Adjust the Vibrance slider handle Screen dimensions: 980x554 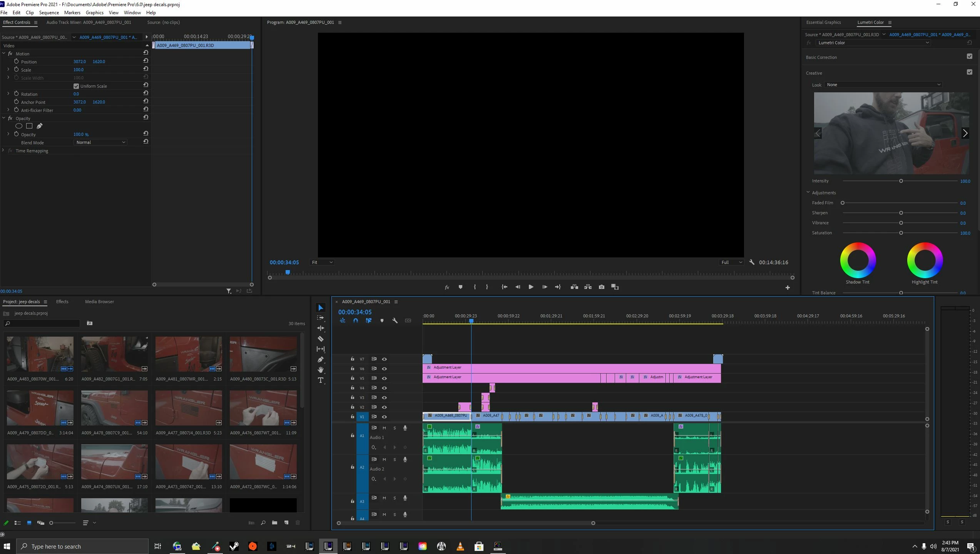click(901, 223)
